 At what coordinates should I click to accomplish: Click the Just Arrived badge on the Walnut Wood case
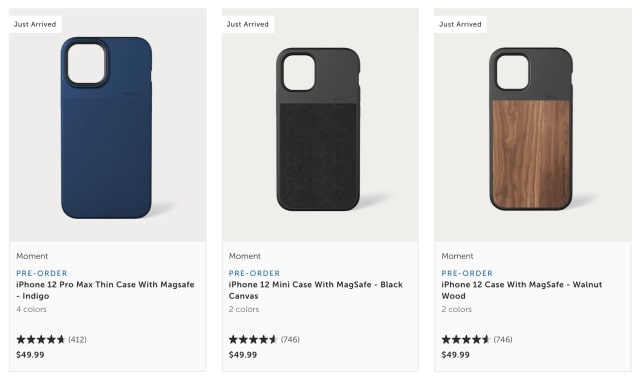point(460,24)
